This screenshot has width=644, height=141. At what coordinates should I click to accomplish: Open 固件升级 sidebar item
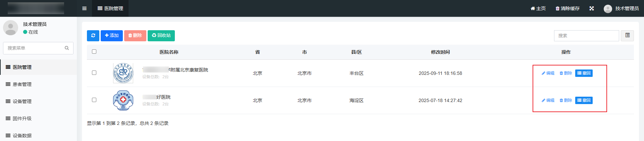click(38, 119)
